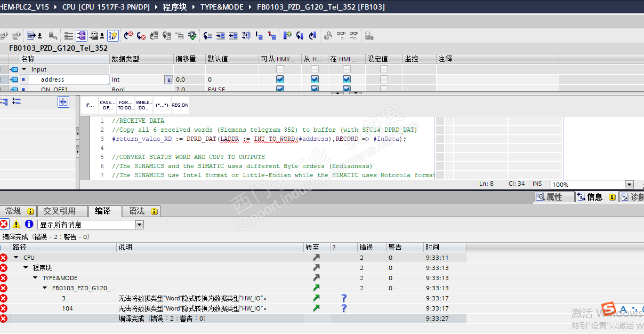Image resolution: width=644 pixels, height=334 pixels.
Task: Switch to the 语法 tab
Action: [142, 211]
